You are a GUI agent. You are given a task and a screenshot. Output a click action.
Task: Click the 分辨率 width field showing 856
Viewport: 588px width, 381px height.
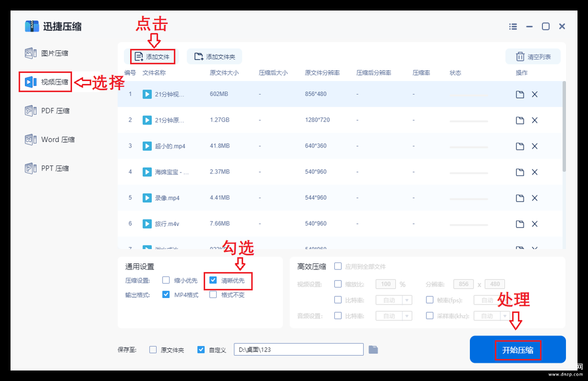point(463,284)
